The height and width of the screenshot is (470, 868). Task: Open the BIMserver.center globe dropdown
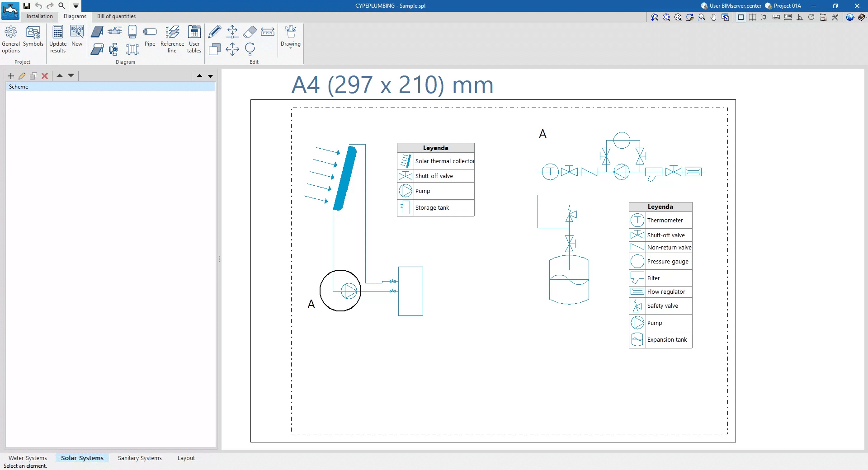click(x=850, y=17)
